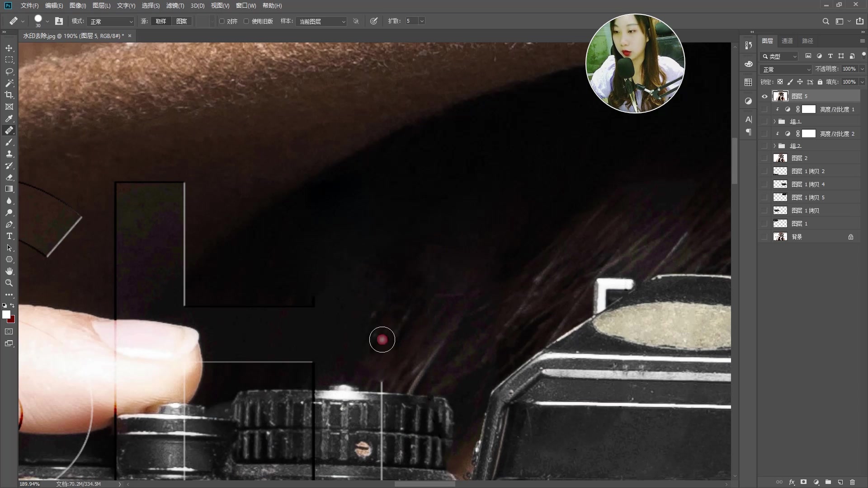Select the Gradient tool

pos(9,189)
